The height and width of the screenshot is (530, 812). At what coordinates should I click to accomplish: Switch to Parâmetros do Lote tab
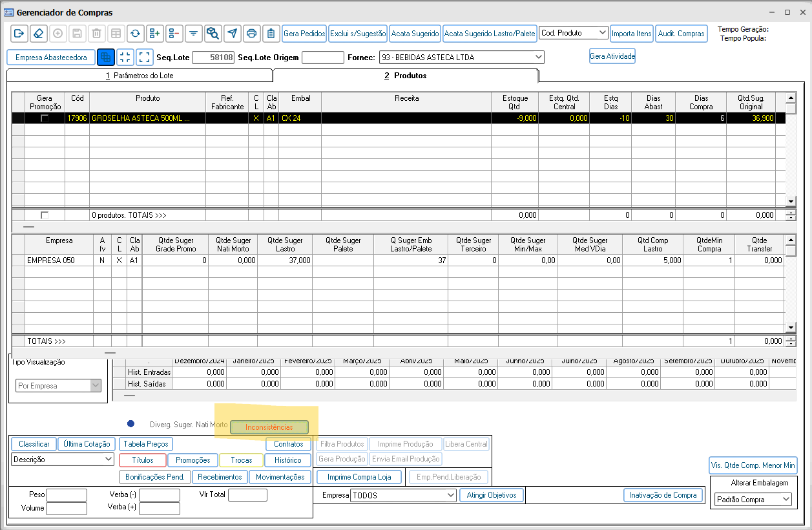(x=140, y=76)
